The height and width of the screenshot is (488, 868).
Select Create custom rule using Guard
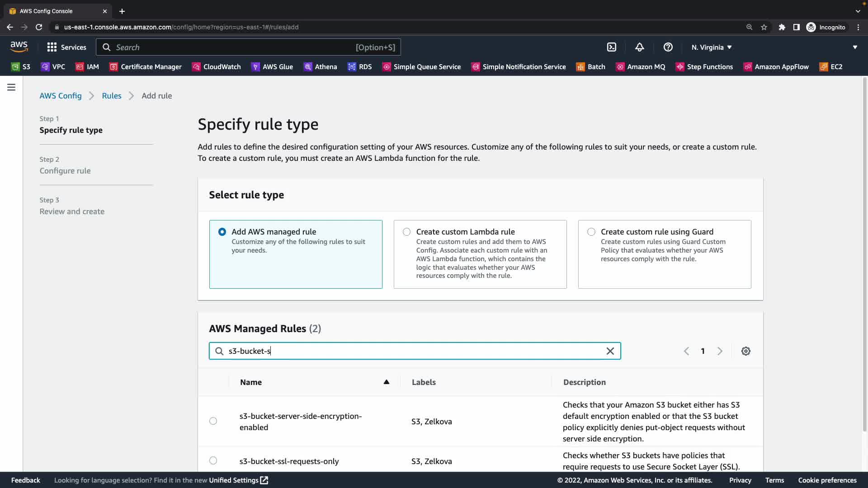pyautogui.click(x=591, y=232)
